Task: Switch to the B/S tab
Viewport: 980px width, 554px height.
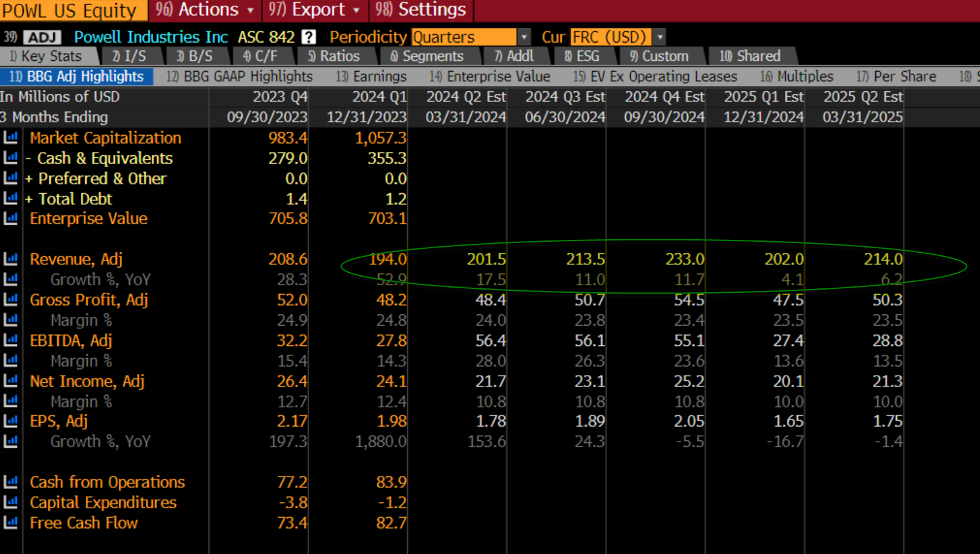Action: (195, 56)
